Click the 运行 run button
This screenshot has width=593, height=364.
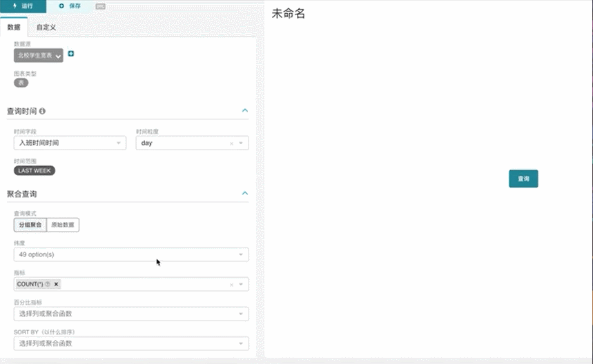coord(23,6)
